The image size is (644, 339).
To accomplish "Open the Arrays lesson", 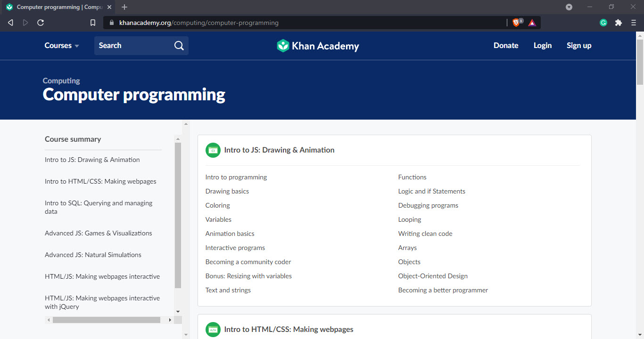I will point(407,248).
